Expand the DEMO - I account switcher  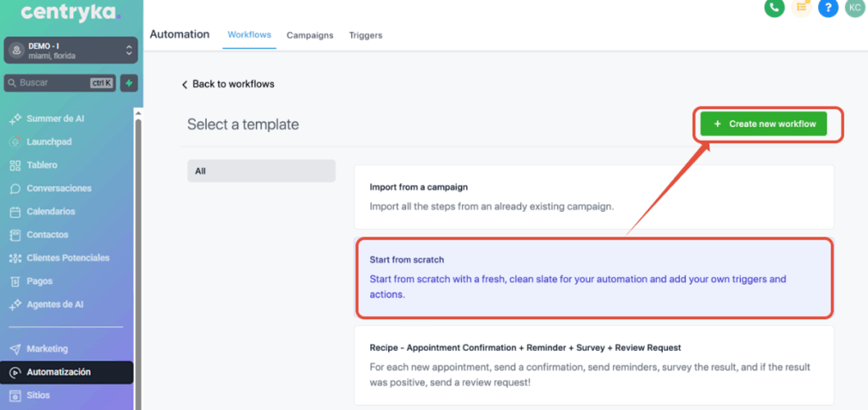(70, 50)
